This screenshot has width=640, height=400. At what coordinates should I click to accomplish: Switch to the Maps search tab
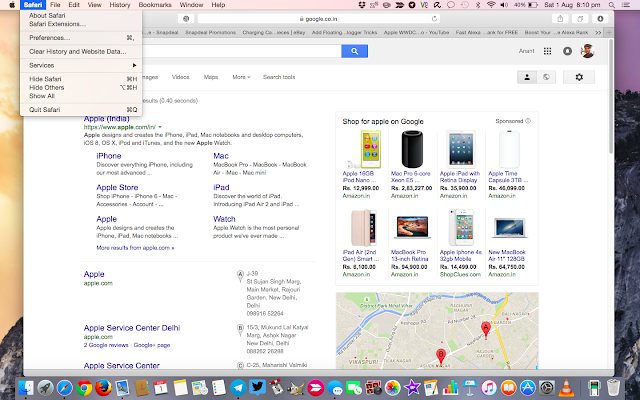click(x=211, y=77)
